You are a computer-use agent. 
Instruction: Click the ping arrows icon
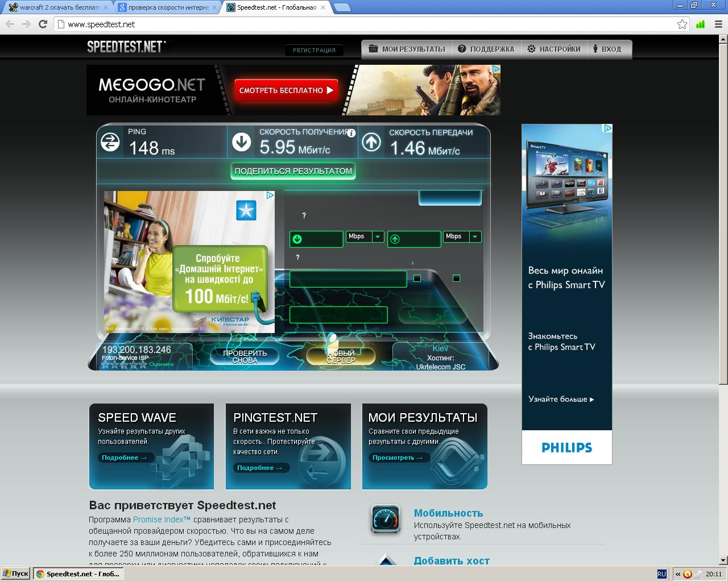[x=110, y=142]
